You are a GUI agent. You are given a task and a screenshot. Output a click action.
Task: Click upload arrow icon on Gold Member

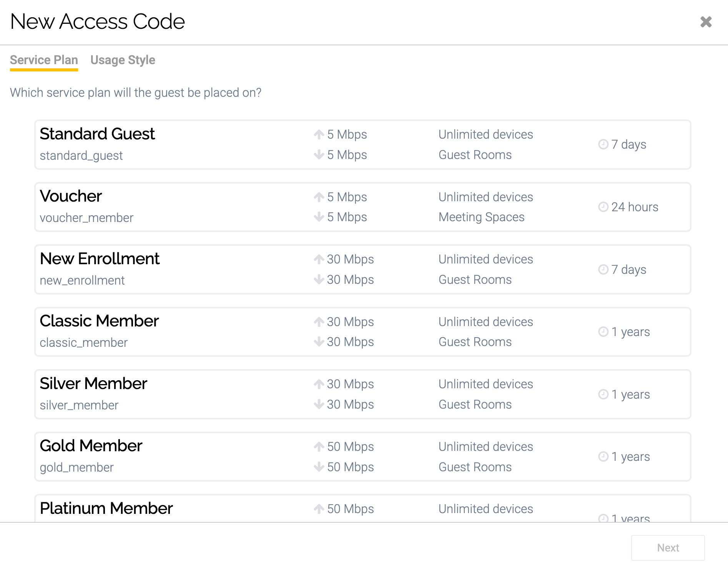pyautogui.click(x=319, y=447)
